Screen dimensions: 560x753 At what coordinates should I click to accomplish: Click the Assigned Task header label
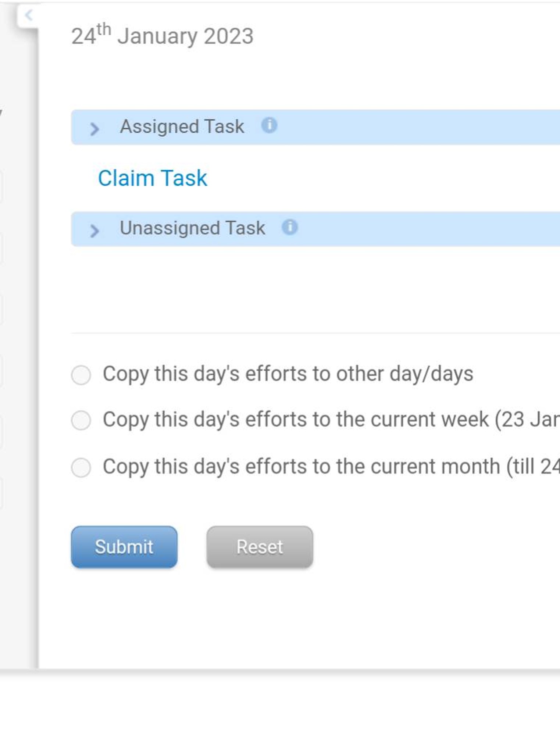coord(182,126)
